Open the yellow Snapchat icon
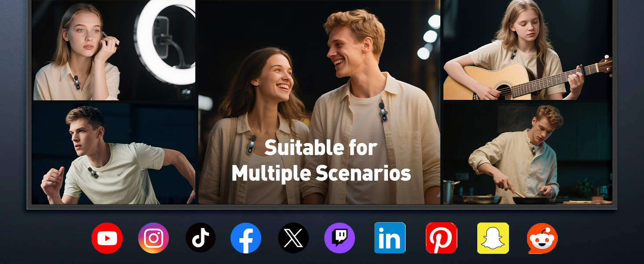This screenshot has height=264, width=644. (x=493, y=238)
